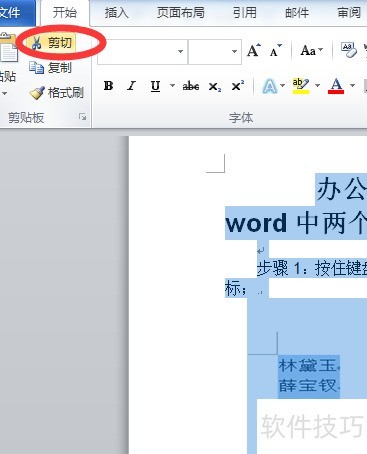Toggle Italic formatting
This screenshot has width=367, height=454.
click(x=131, y=86)
